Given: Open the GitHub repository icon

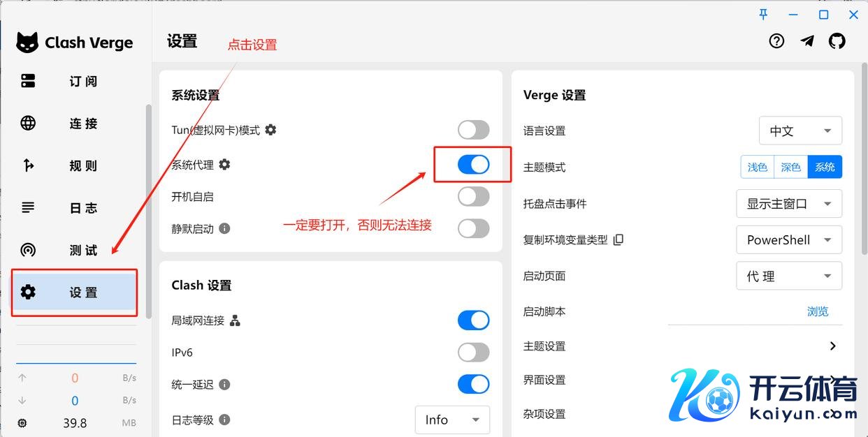Looking at the screenshot, I should (837, 41).
